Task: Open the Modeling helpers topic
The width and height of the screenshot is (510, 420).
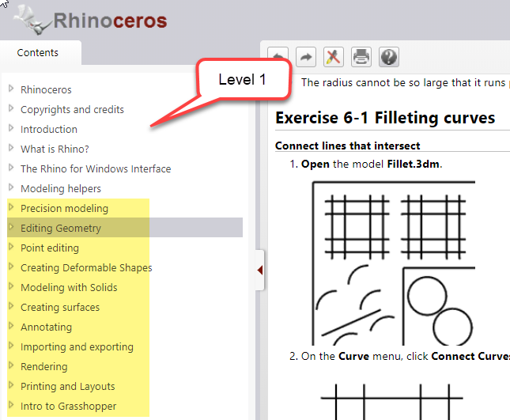Action: tap(61, 189)
